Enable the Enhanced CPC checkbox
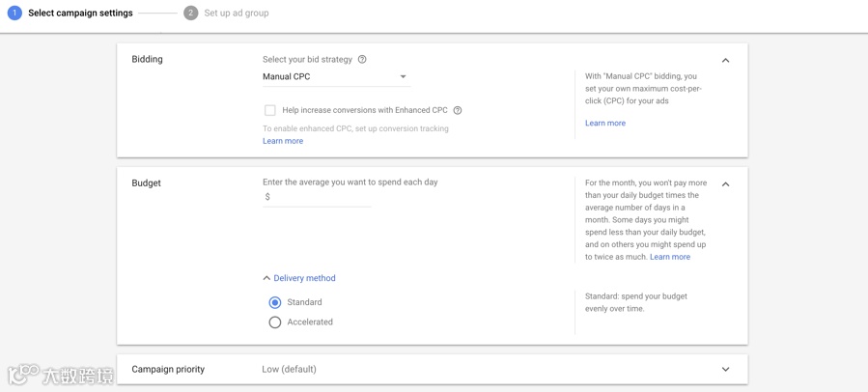Viewport: 868px width, 392px height. pyautogui.click(x=270, y=110)
